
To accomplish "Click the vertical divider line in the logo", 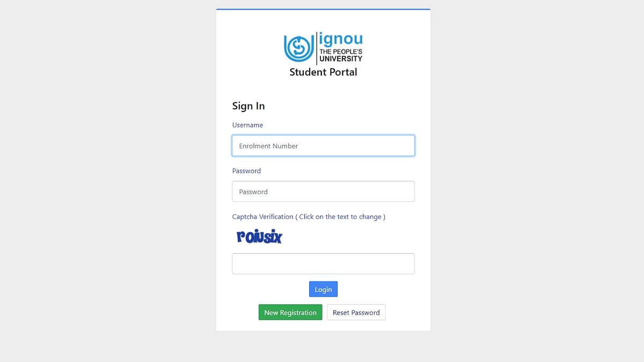I will coord(317,48).
